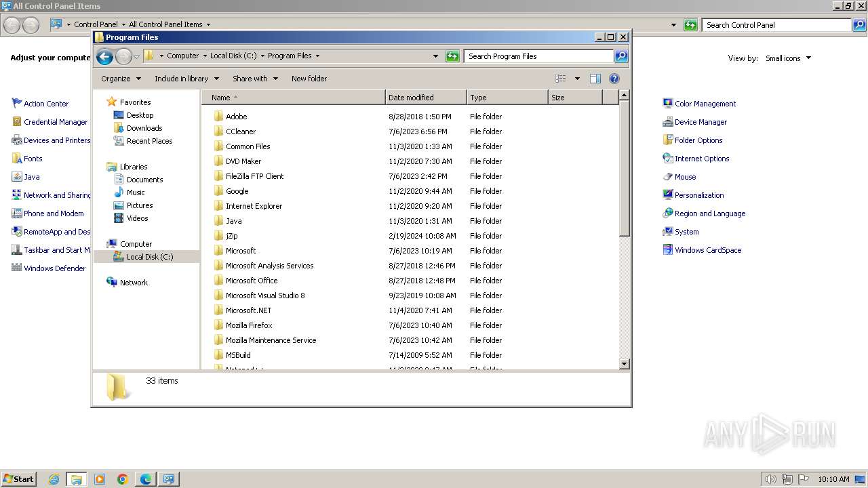The width and height of the screenshot is (868, 488).
Task: Focus the Search Control Panel field
Action: [777, 25]
